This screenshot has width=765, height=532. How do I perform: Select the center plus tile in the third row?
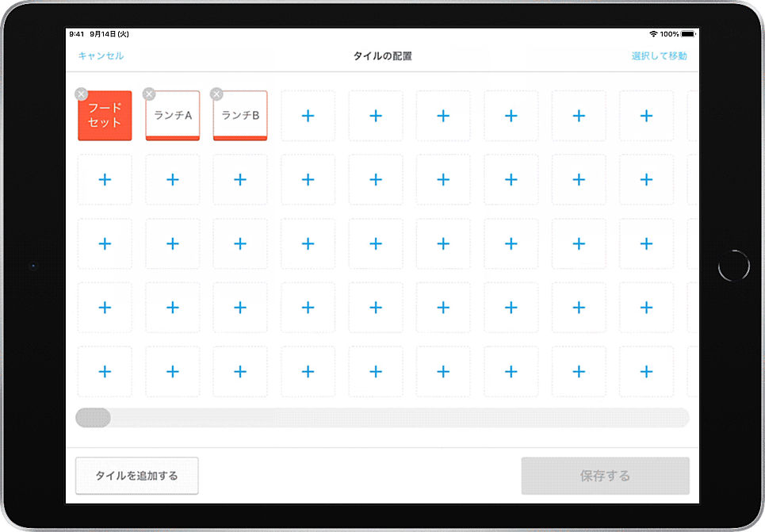pyautogui.click(x=376, y=243)
